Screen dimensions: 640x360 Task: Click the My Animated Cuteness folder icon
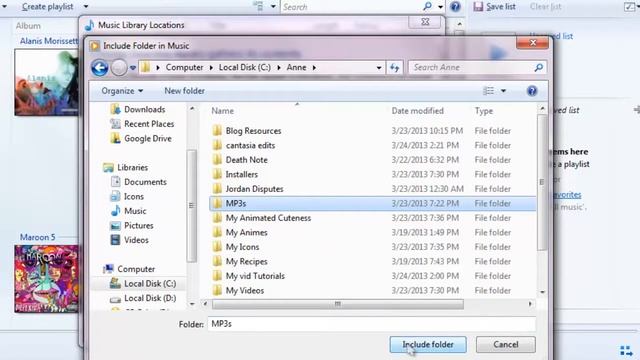click(x=217, y=218)
